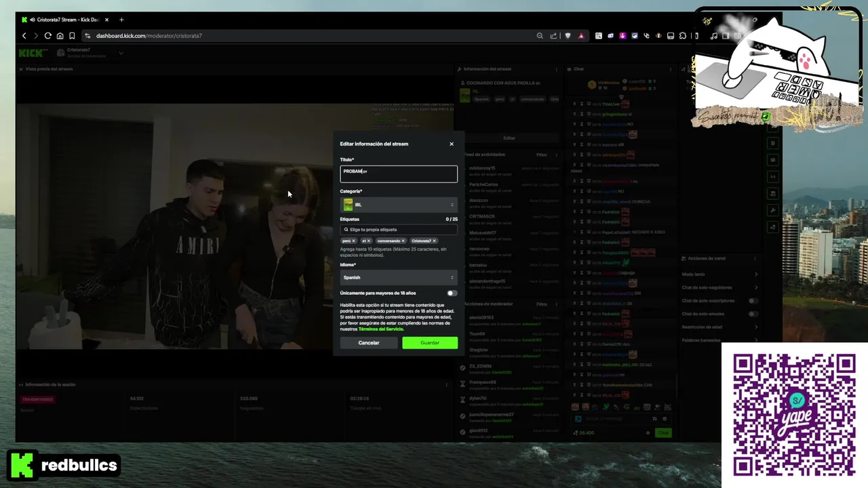868x488 pixels.
Task: Select juancitoponeorme27 in moderator actions
Action: pyautogui.click(x=492, y=414)
